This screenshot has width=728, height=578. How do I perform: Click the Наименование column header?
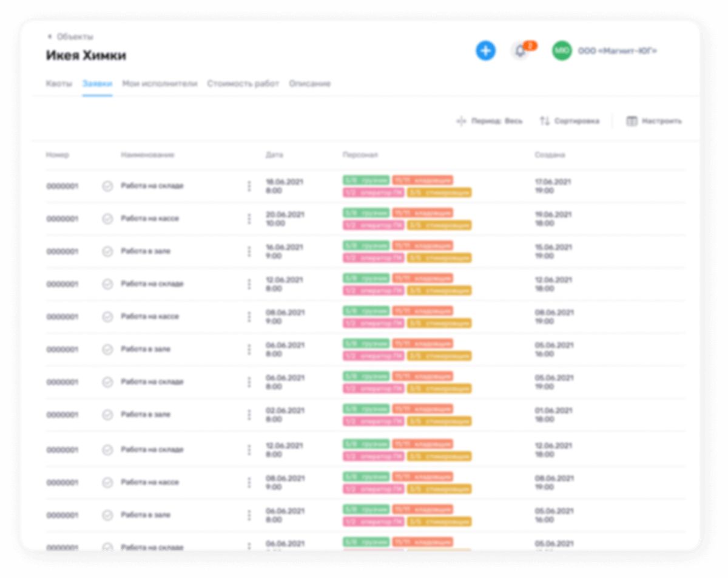pyautogui.click(x=147, y=155)
